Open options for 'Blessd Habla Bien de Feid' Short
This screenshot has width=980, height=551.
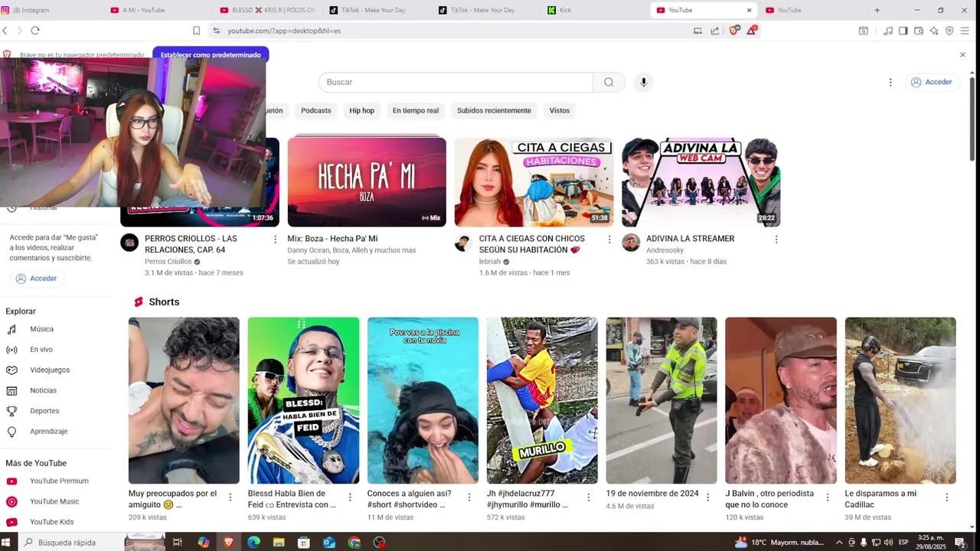pos(350,497)
